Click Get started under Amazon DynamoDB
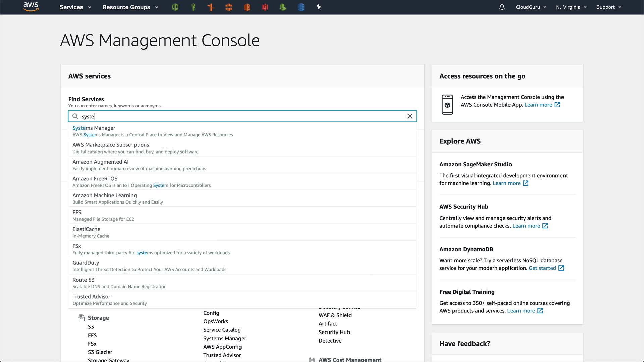The height and width of the screenshot is (362, 644). (x=542, y=268)
